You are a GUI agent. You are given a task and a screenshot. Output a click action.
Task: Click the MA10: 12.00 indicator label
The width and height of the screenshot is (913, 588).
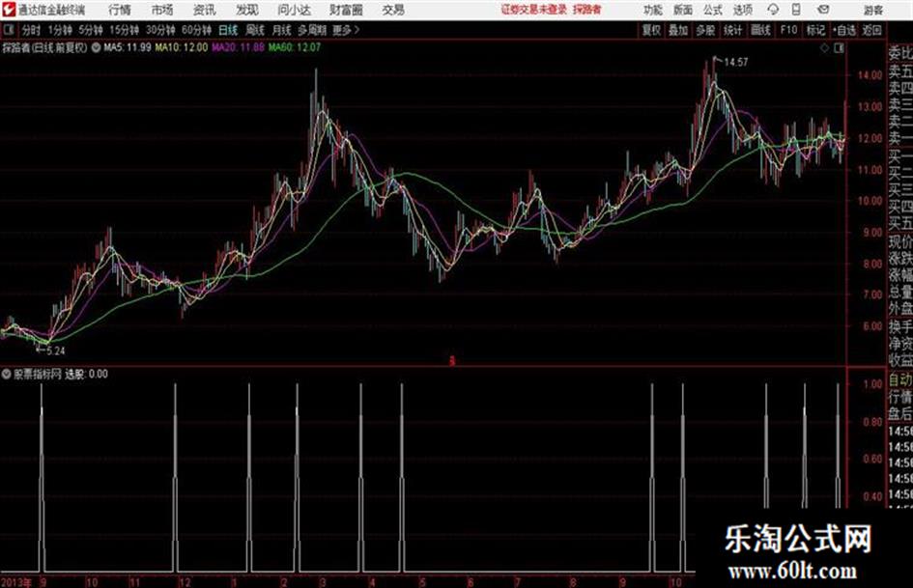(181, 47)
